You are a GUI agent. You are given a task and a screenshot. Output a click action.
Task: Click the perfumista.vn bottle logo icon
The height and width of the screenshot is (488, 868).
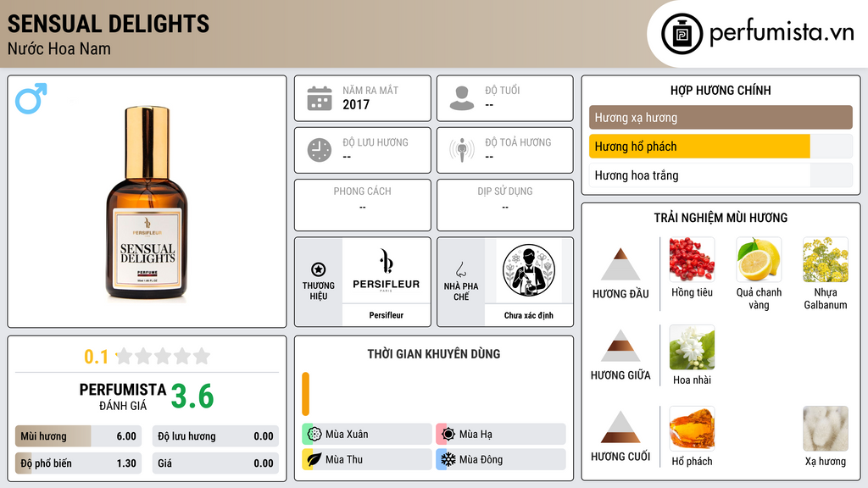coord(682,34)
